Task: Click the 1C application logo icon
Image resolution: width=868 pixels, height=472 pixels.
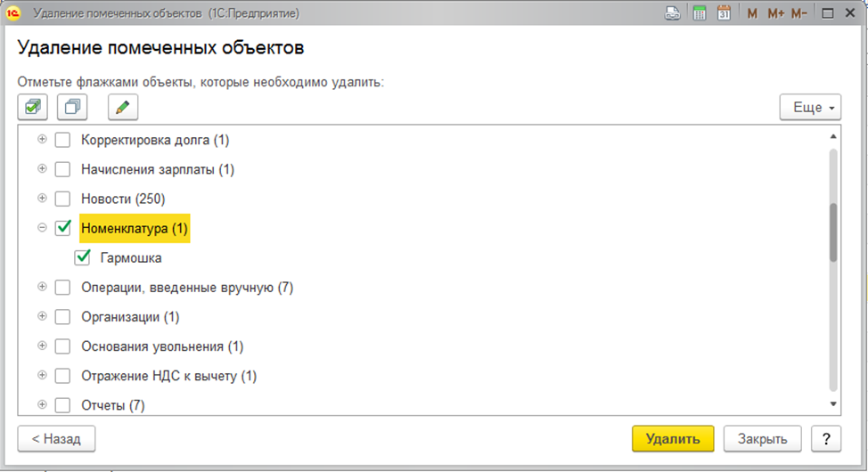Action: pyautogui.click(x=13, y=13)
